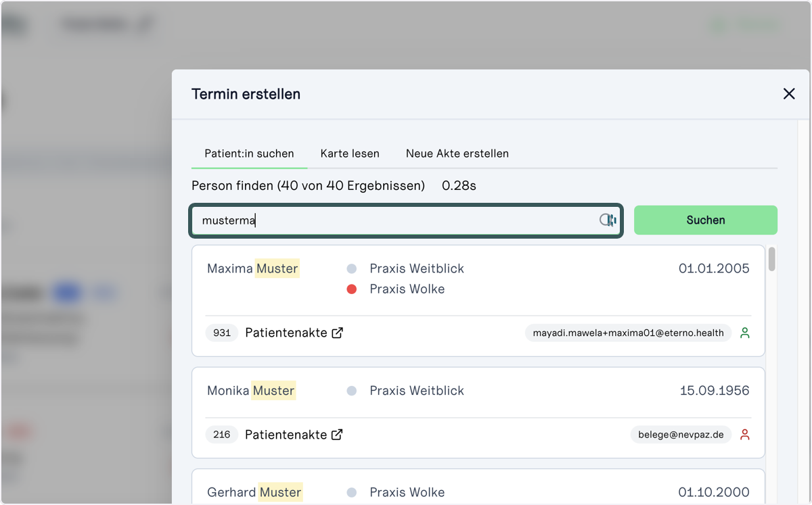The image size is (812, 505).
Task: Select patient Gerhard Muster
Action: (254, 492)
